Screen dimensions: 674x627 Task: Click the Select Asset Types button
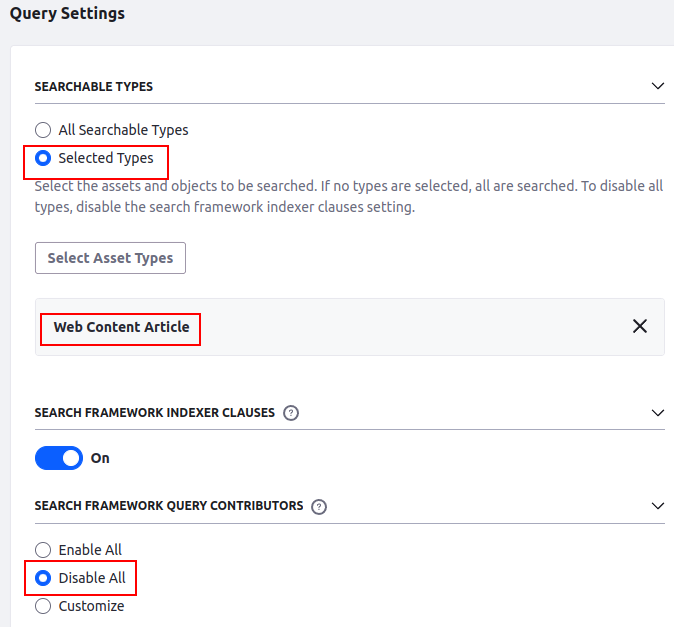tap(110, 258)
